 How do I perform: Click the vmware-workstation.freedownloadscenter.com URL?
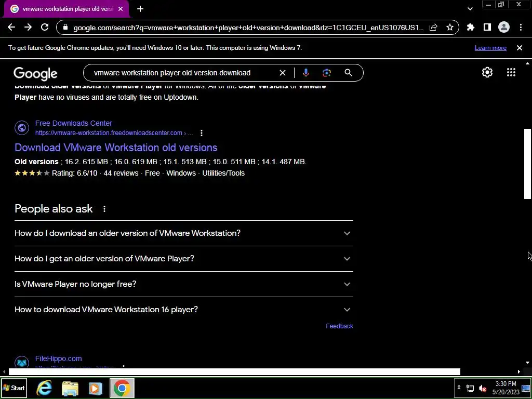click(114, 133)
